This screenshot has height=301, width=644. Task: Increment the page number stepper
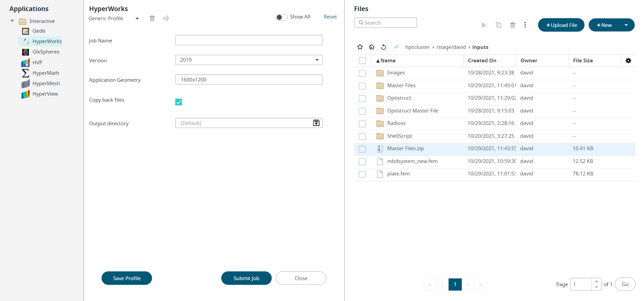point(597,281)
